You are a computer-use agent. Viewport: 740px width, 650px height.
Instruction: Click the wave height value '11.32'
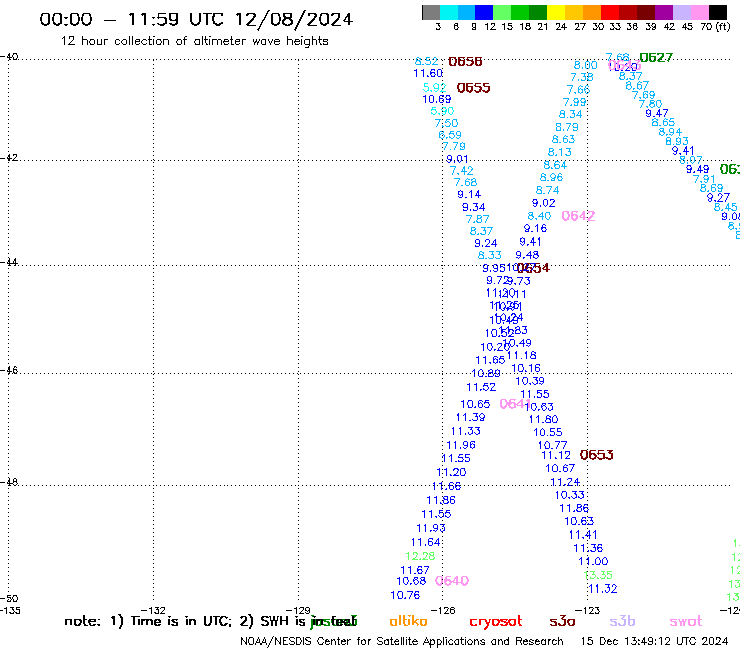tap(603, 589)
